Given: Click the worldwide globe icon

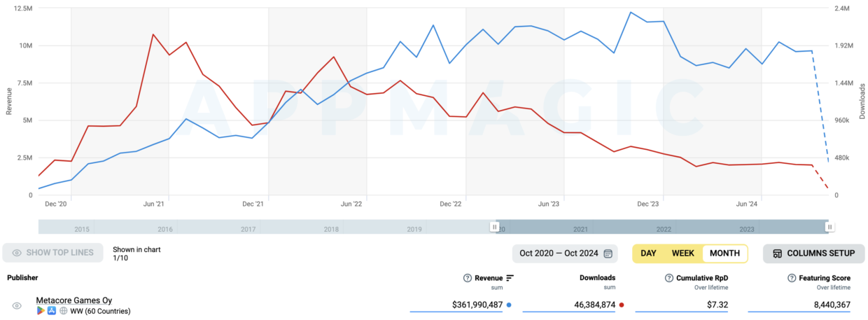Looking at the screenshot, I should 63,310.
